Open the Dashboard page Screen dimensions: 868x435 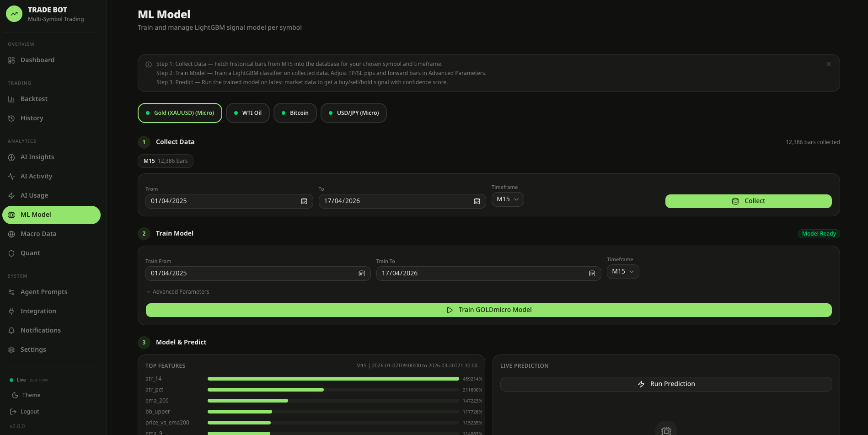pyautogui.click(x=51, y=60)
